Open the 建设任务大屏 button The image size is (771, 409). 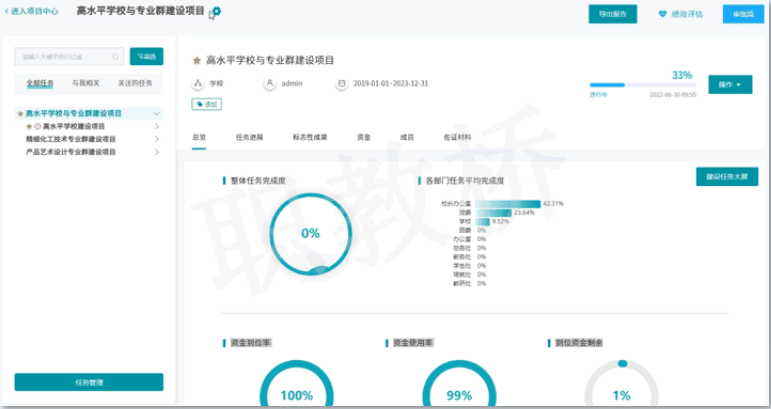point(727,176)
